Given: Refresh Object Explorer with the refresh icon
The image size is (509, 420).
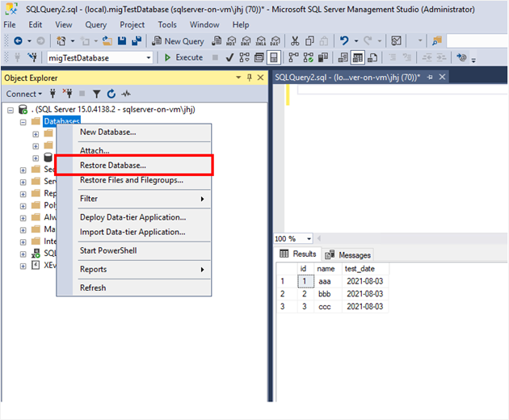Looking at the screenshot, I should [x=111, y=94].
